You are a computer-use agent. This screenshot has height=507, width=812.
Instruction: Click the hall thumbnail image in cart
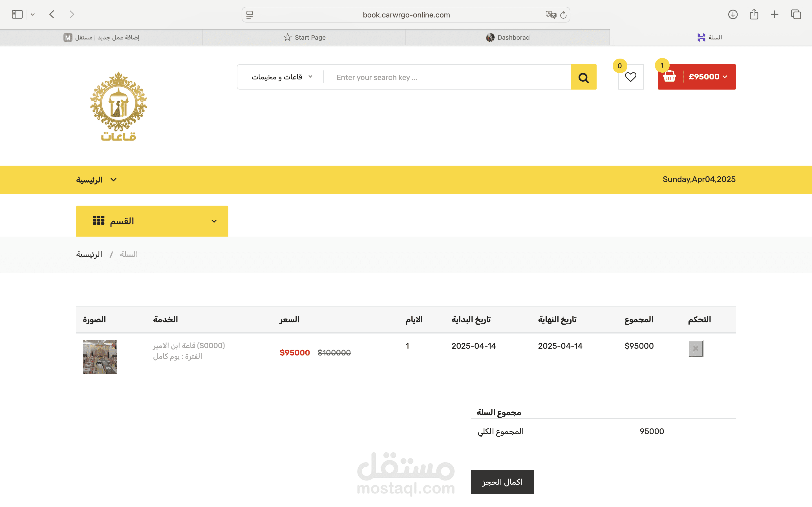point(100,357)
